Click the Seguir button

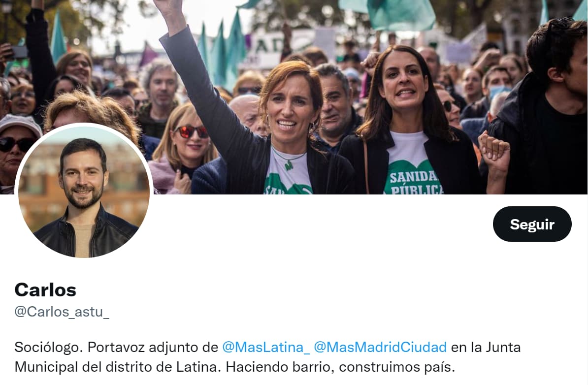coord(532,224)
